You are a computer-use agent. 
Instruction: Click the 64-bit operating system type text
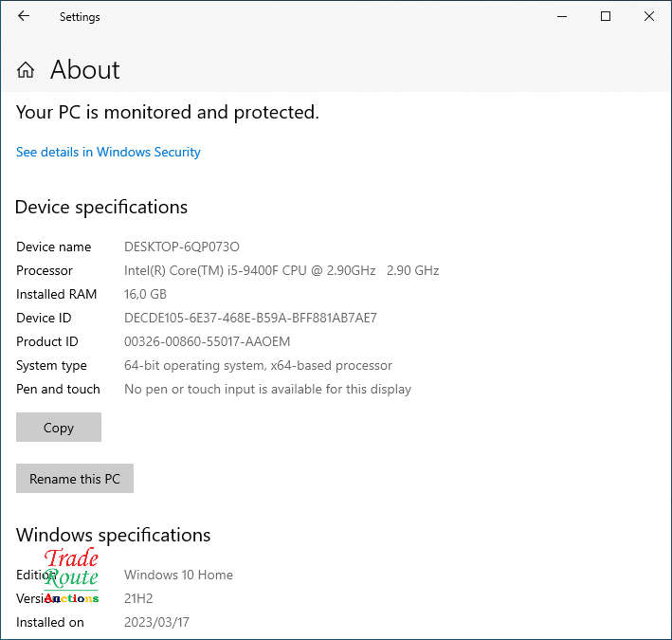(x=258, y=365)
